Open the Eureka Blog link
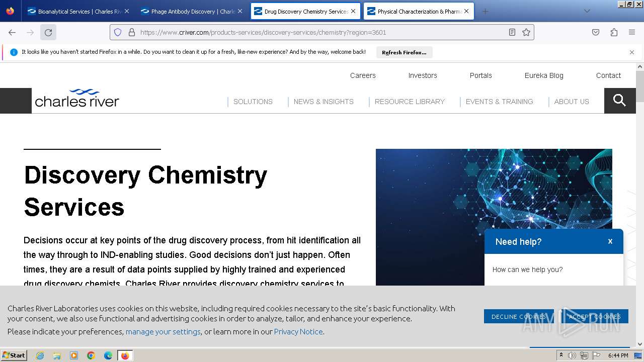Image resolution: width=644 pixels, height=362 pixels. point(544,75)
